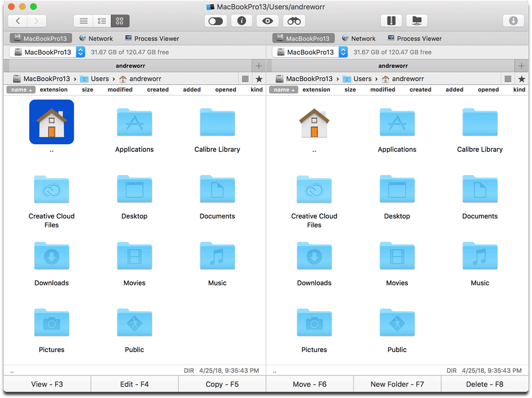Open search using the binoculars icon

point(294,21)
